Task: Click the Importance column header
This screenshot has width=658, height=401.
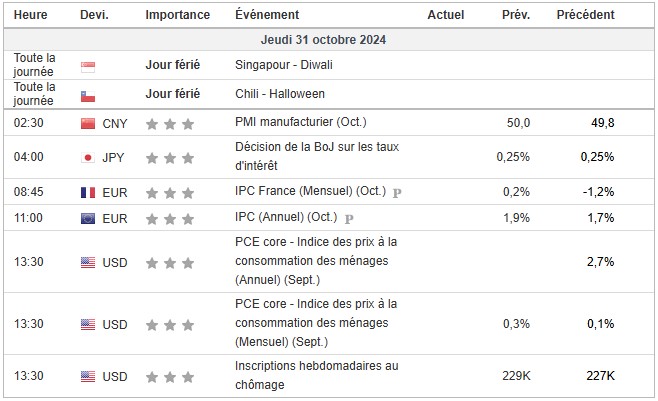Action: pyautogui.click(x=177, y=15)
